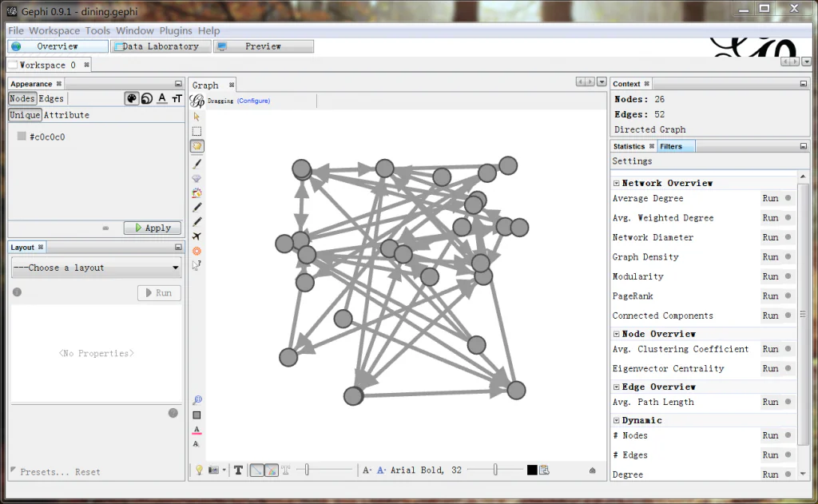Click the magnifier center-on-graph icon
Viewport: 818px width, 504px height.
click(197, 400)
